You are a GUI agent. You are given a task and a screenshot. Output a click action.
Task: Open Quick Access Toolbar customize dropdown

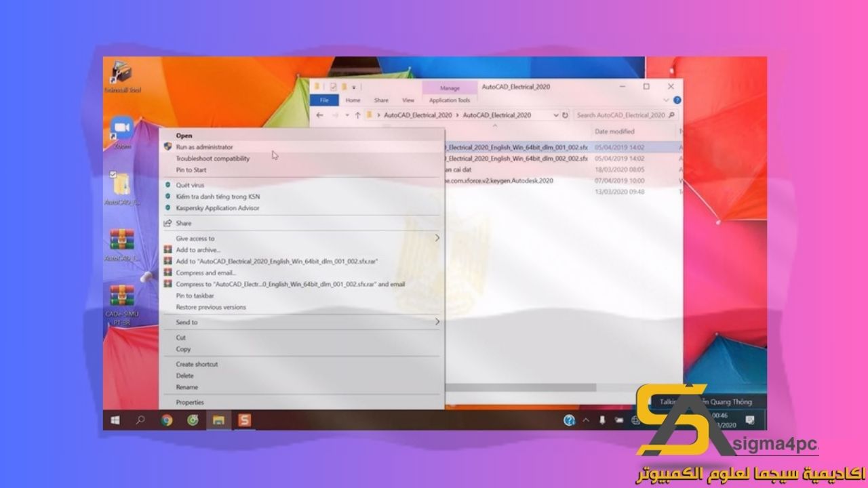tap(354, 87)
